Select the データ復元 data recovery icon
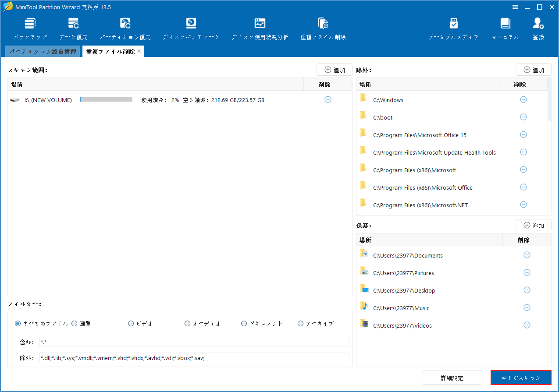 [73, 27]
